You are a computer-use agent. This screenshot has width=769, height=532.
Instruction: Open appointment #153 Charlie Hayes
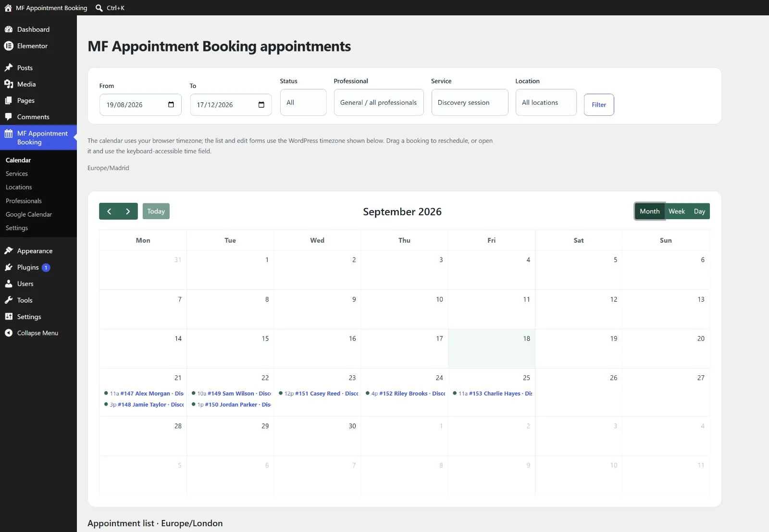[492, 394]
